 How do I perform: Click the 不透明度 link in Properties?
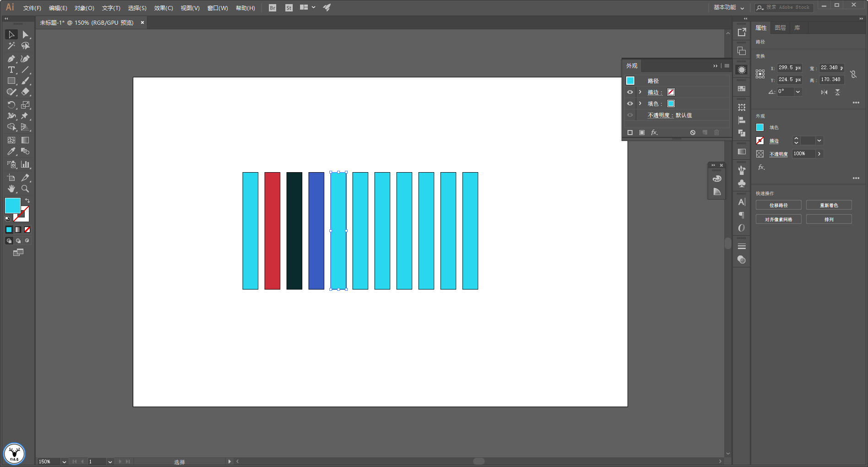(x=779, y=154)
